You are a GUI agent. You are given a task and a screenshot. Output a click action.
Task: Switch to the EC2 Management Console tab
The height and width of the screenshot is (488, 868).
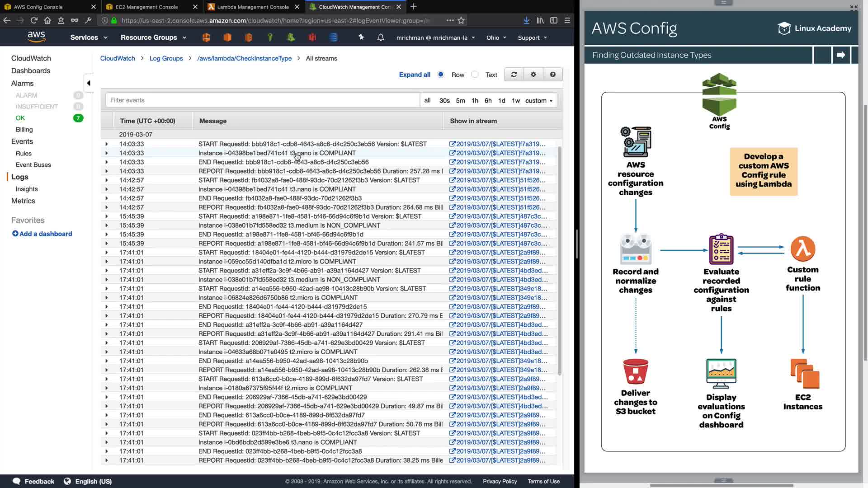(x=146, y=7)
